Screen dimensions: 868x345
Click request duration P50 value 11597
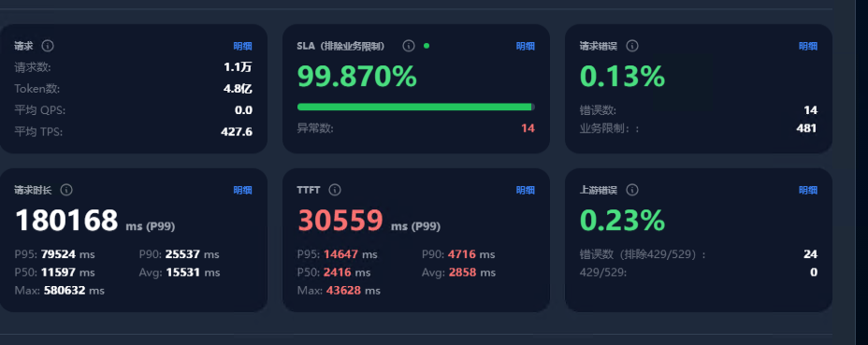57,272
